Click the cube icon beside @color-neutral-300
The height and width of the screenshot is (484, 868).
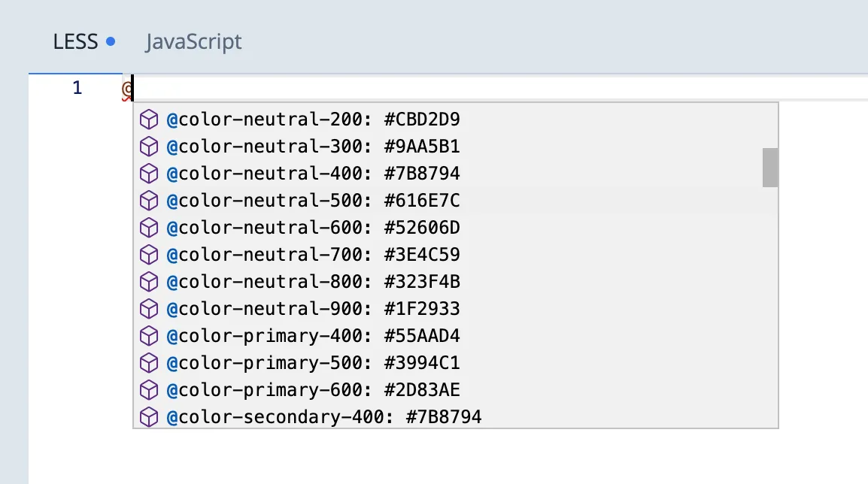coord(148,146)
